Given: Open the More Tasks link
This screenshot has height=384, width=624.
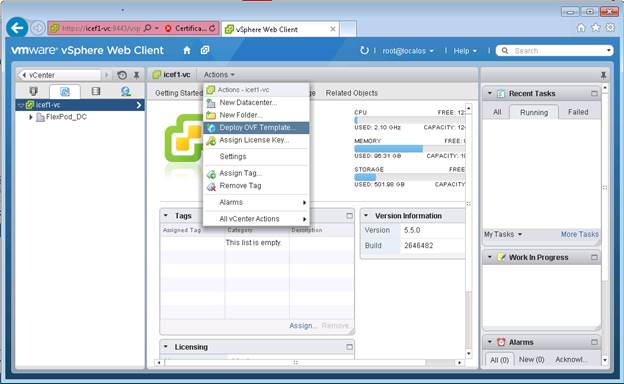Looking at the screenshot, I should click(x=579, y=234).
